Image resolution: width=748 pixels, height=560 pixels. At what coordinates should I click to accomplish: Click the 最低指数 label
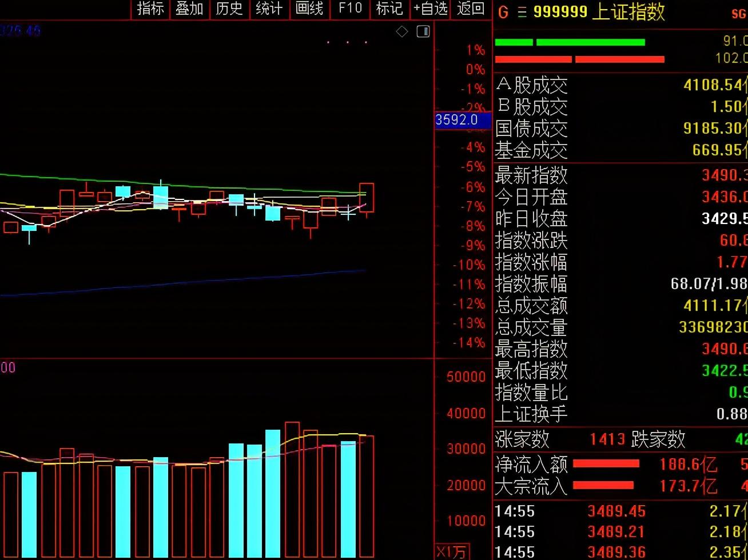coord(531,370)
